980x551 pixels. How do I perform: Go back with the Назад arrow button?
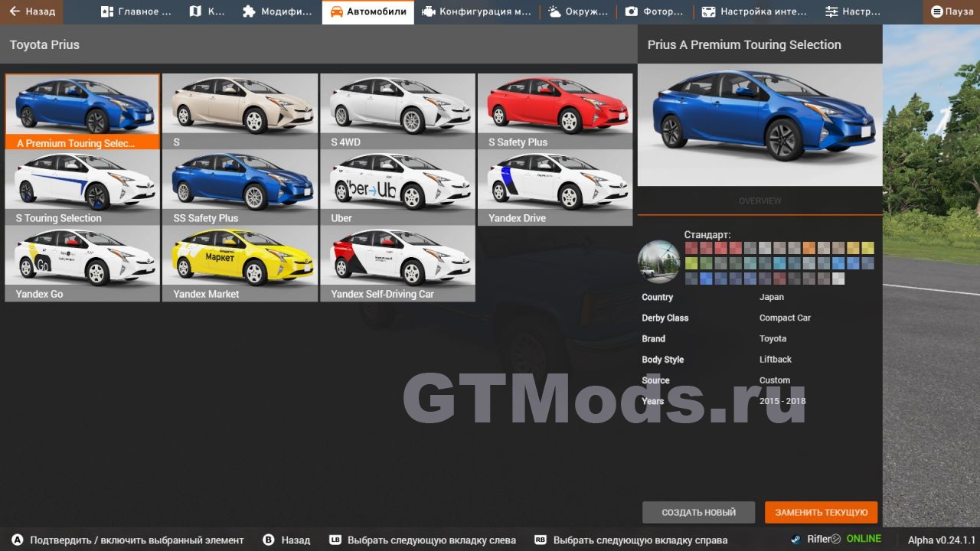tap(32, 11)
